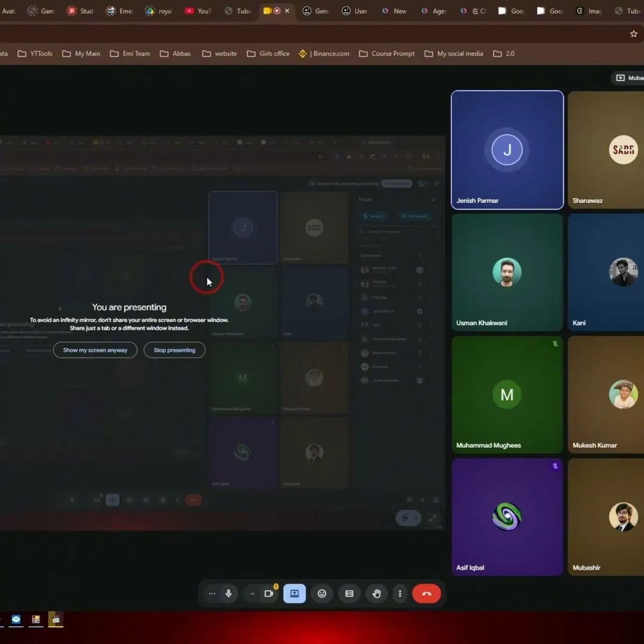The image size is (644, 644).
Task: Select the Kani participant tile
Action: 606,273
